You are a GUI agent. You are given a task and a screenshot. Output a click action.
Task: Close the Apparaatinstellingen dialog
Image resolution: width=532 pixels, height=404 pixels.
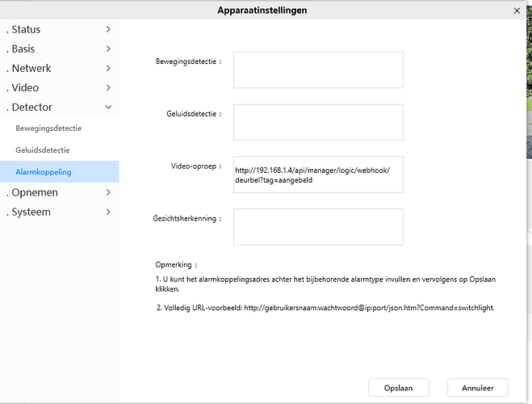point(517,11)
